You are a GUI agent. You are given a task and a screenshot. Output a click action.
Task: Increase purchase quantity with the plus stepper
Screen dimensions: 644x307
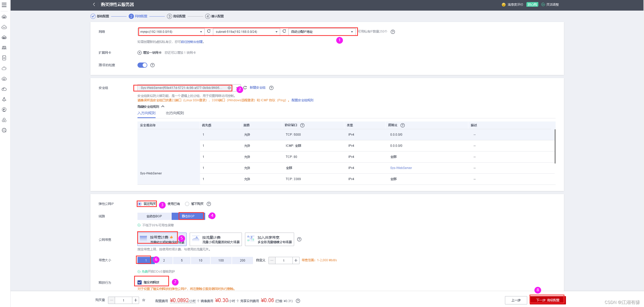135,300
